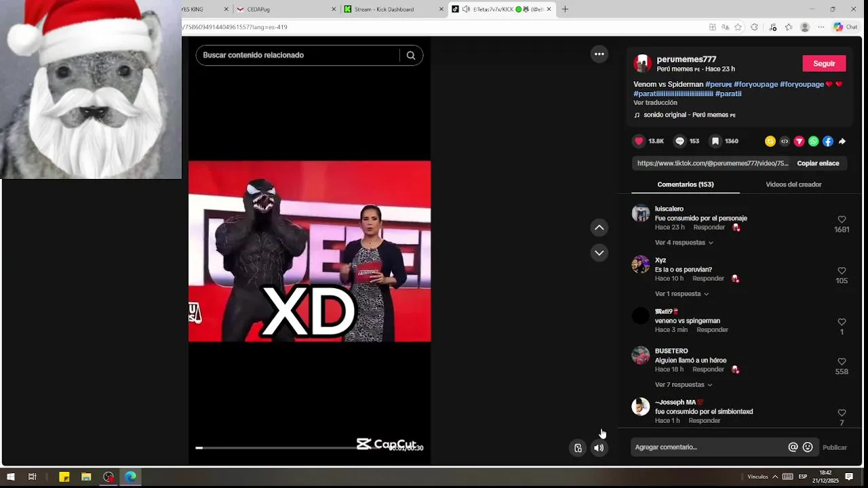This screenshot has width=868, height=488.
Task: Go to next video with the down chevron
Action: tap(599, 253)
